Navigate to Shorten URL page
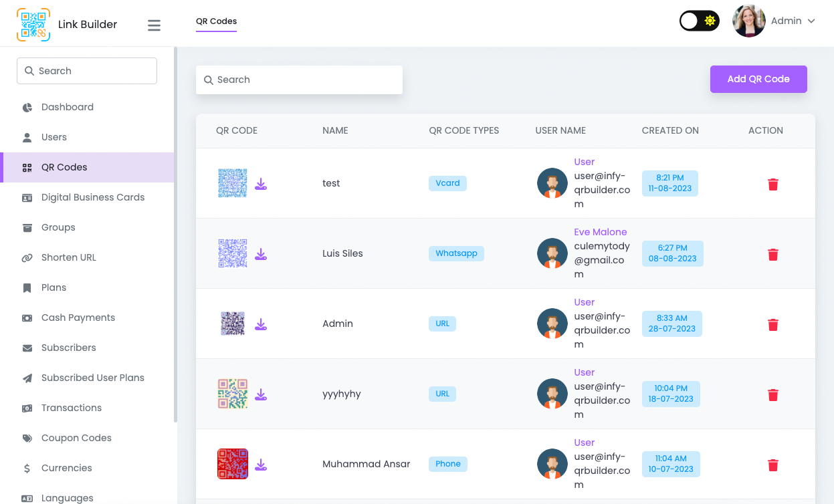Viewport: 834px width, 504px height. point(68,257)
